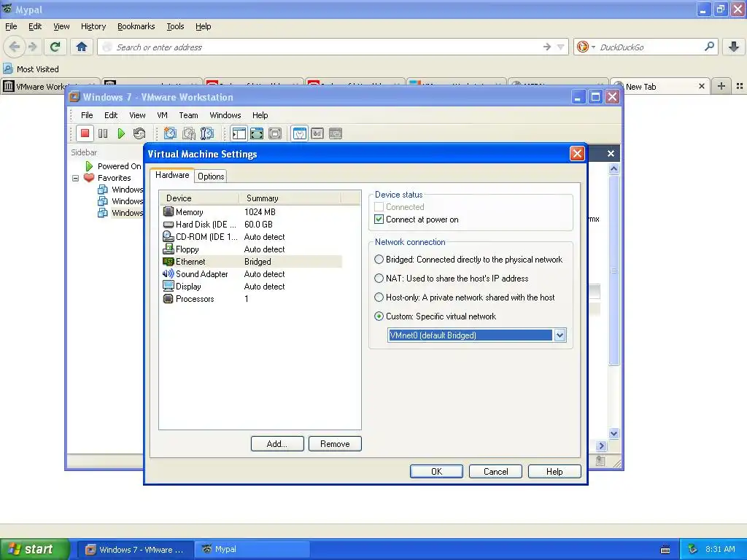The image size is (747, 560).
Task: Click the Summary column header
Action: [x=290, y=198]
